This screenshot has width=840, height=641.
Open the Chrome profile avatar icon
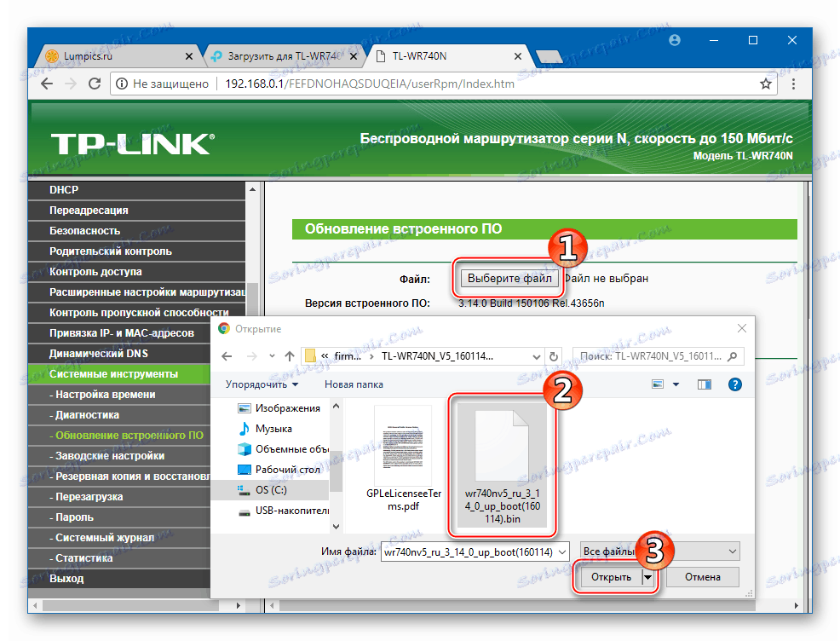(675, 40)
